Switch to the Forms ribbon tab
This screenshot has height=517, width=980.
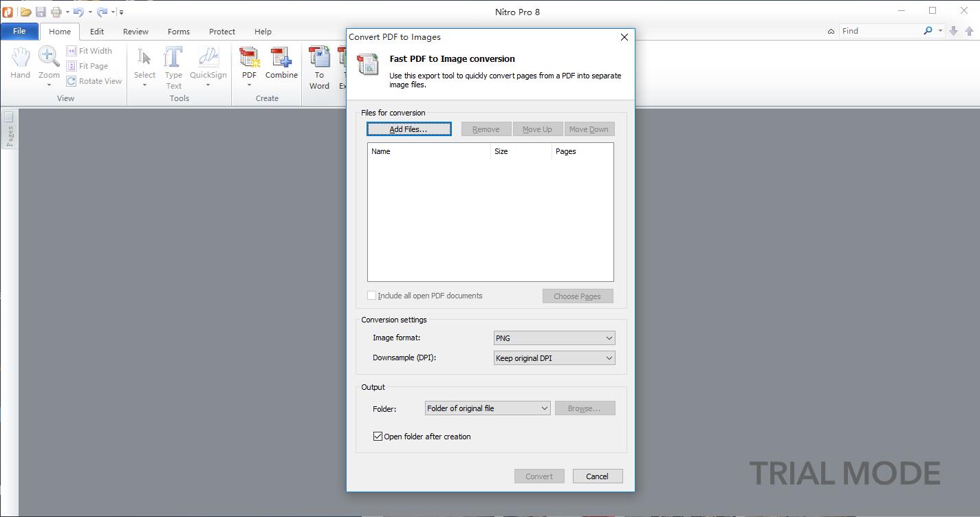(x=179, y=32)
